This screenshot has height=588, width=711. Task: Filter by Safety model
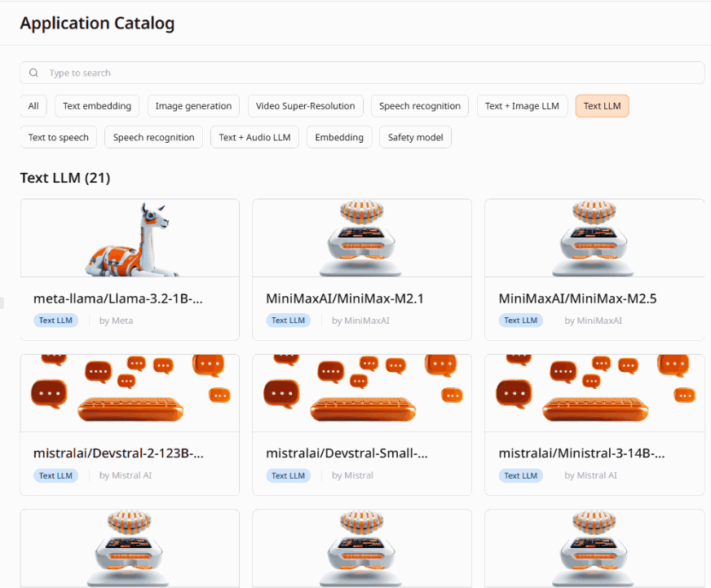[x=415, y=137]
